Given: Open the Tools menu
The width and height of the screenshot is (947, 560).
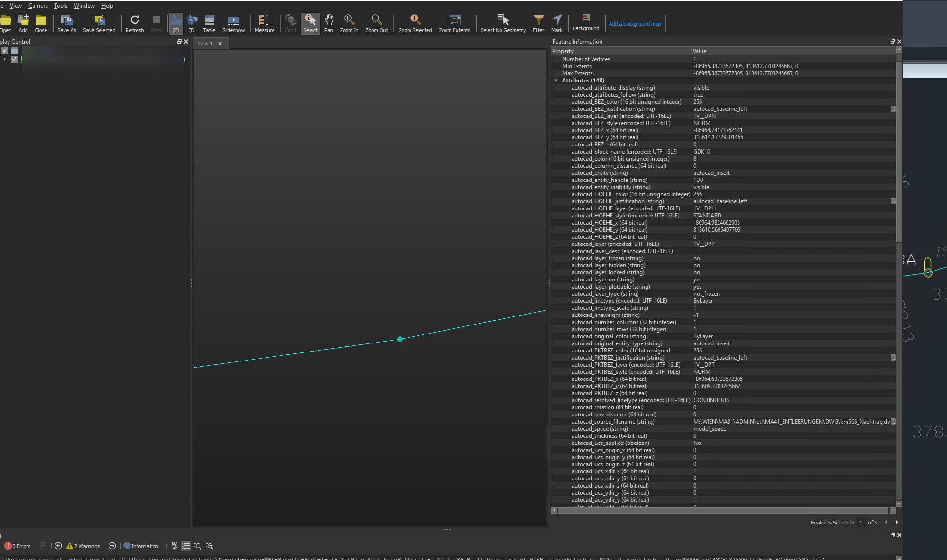Looking at the screenshot, I should [x=61, y=6].
